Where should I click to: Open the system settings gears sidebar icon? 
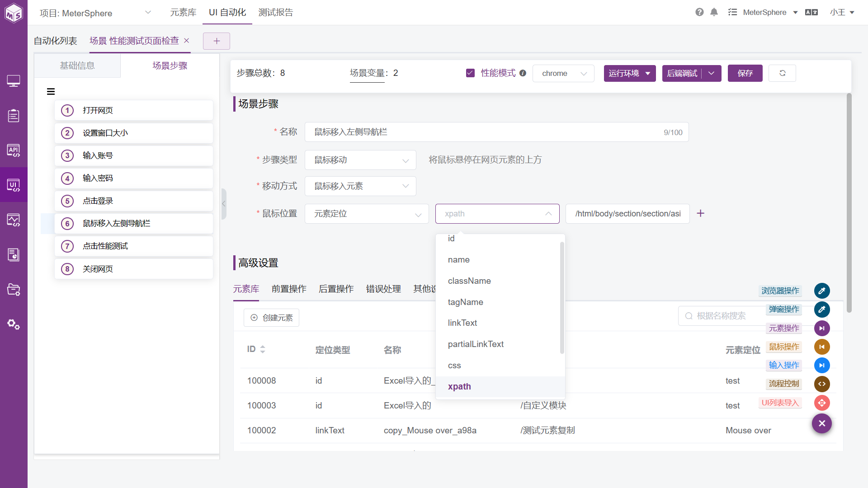[14, 324]
